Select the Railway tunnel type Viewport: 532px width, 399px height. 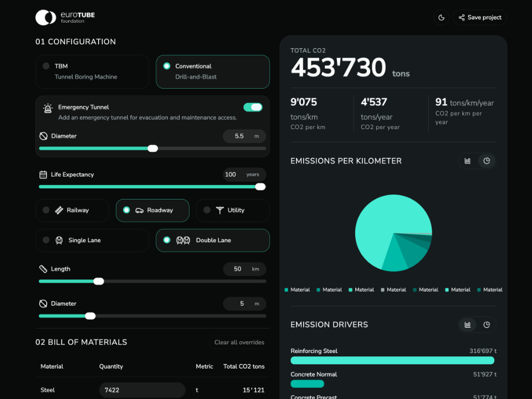click(72, 211)
